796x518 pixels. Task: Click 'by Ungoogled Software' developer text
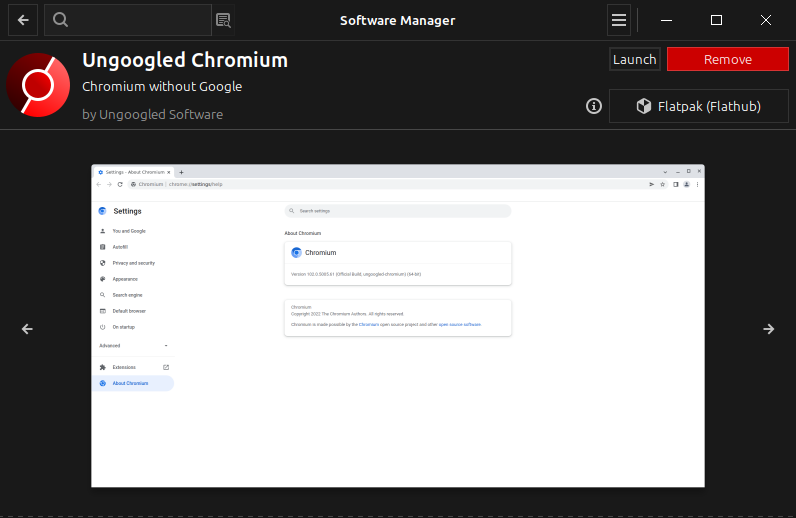[x=152, y=115]
